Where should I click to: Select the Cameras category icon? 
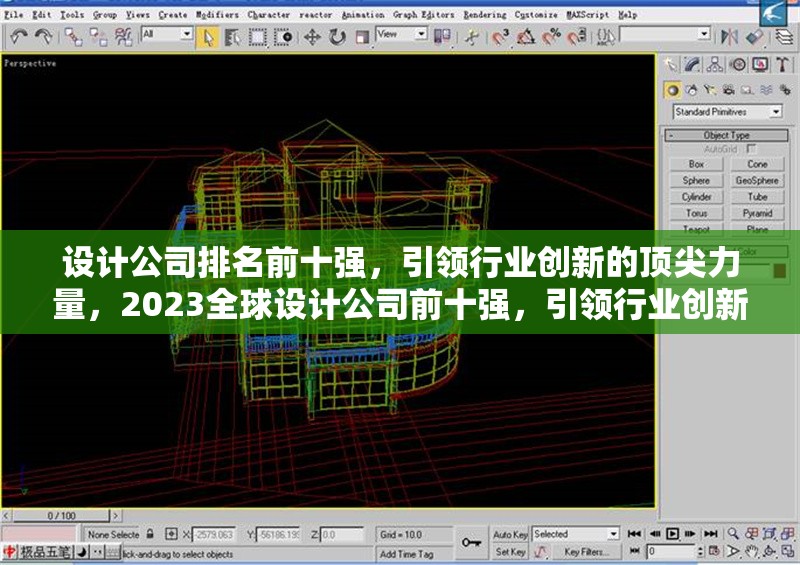point(729,89)
